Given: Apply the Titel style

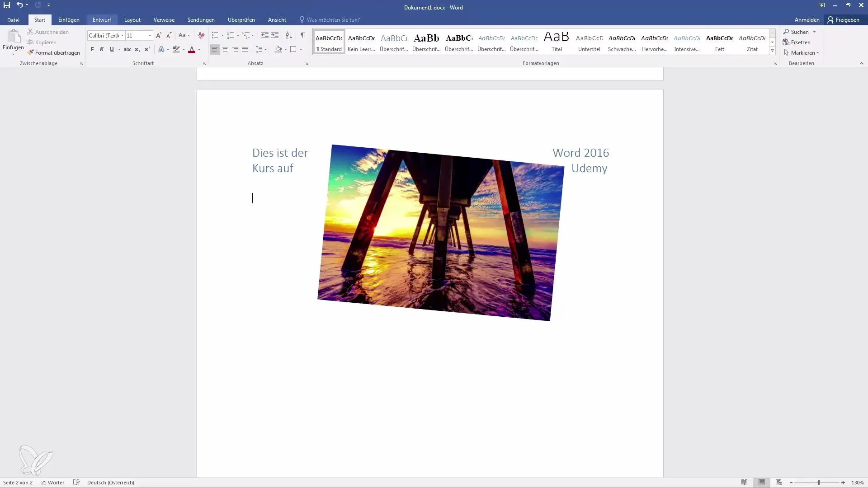Looking at the screenshot, I should click(557, 42).
